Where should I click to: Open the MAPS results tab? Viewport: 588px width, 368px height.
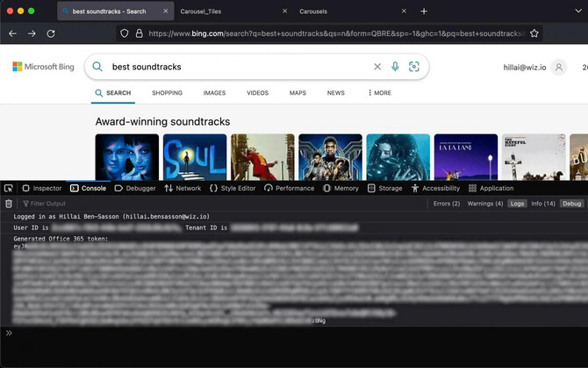point(298,93)
